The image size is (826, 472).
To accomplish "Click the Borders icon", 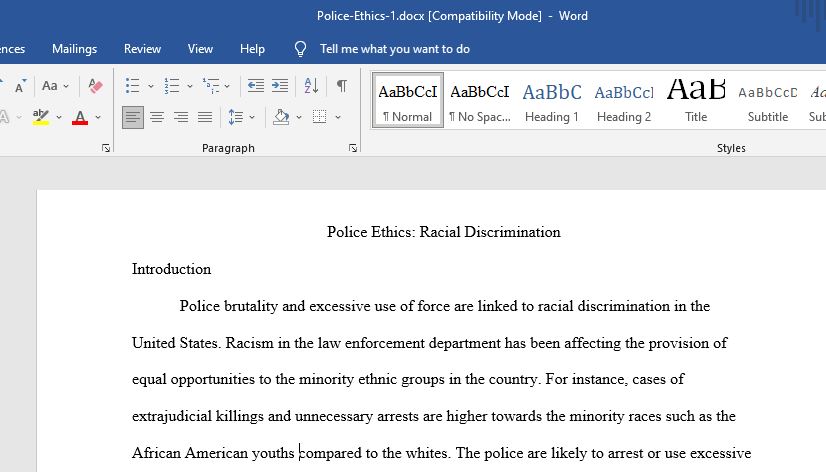I will click(319, 117).
